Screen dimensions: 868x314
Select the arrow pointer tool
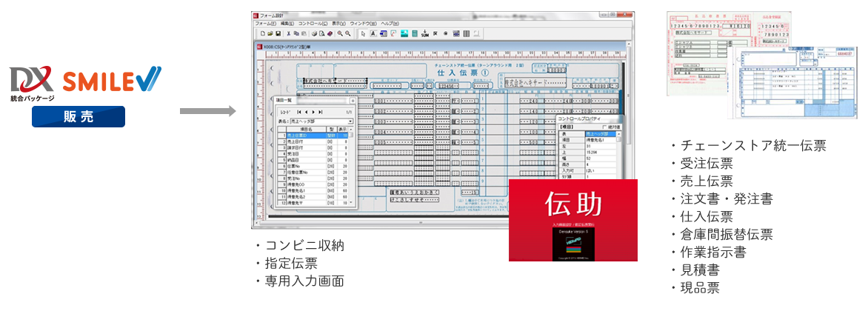pos(363,34)
